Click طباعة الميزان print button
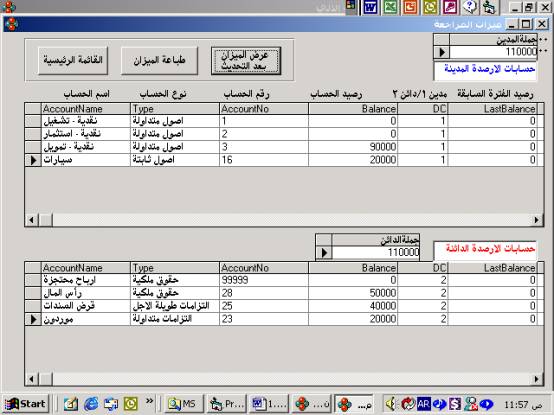 [159, 61]
